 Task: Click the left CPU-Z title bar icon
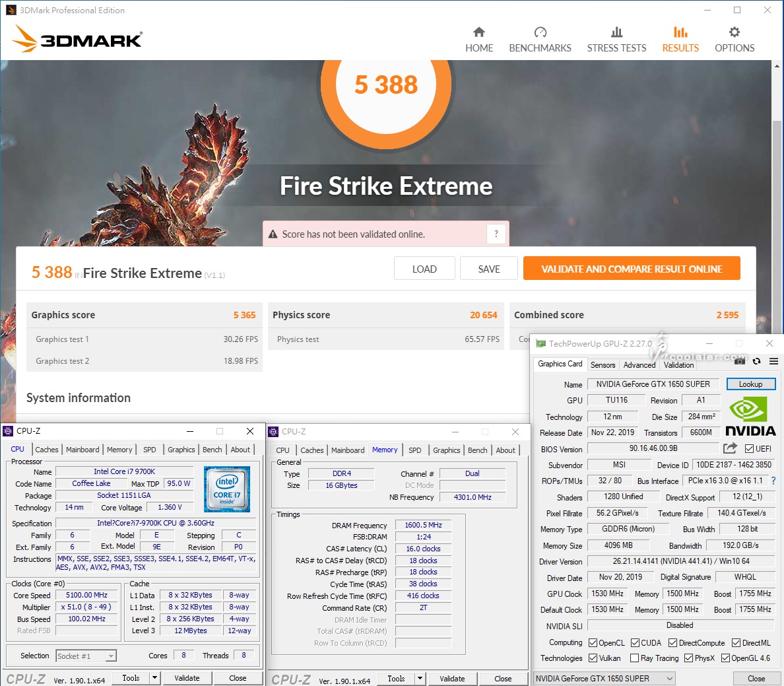(8, 431)
